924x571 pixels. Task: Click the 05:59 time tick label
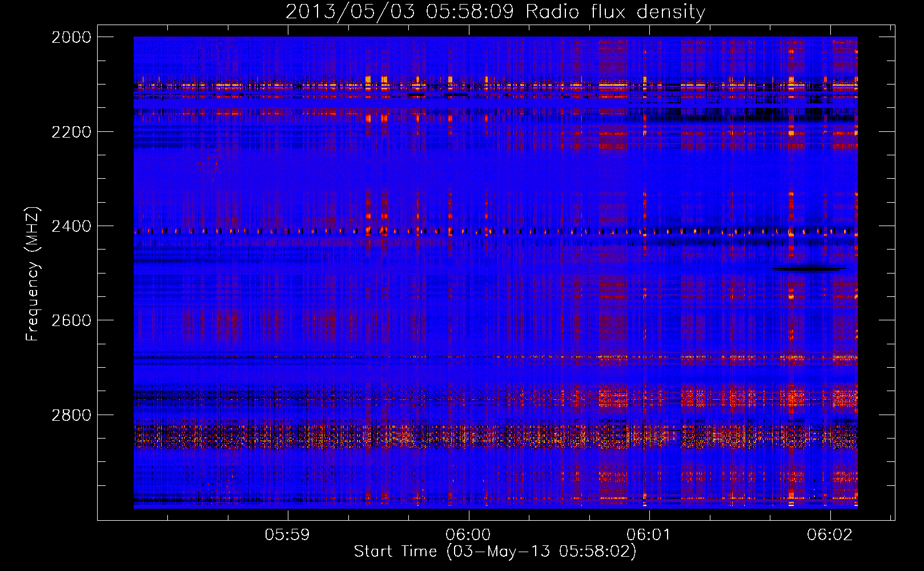pyautogui.click(x=287, y=534)
